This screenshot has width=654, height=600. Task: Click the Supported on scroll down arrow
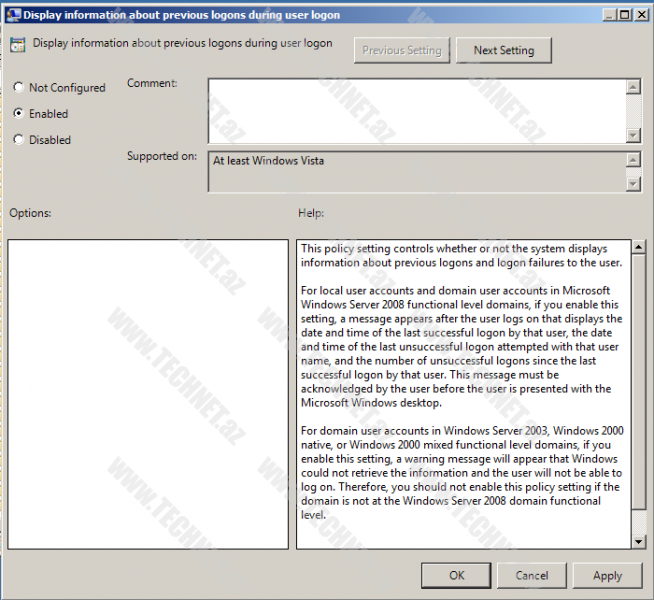pos(632,183)
